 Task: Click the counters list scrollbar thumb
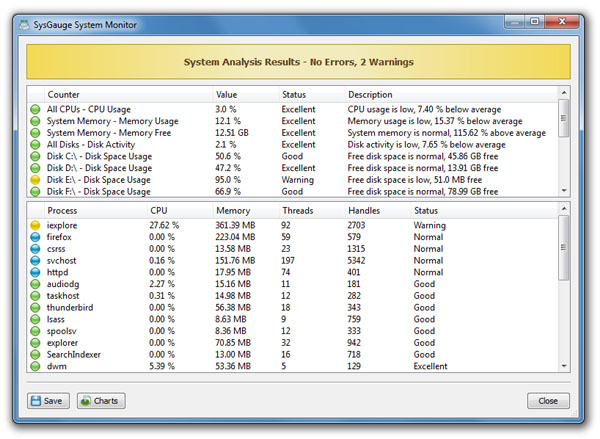point(564,118)
